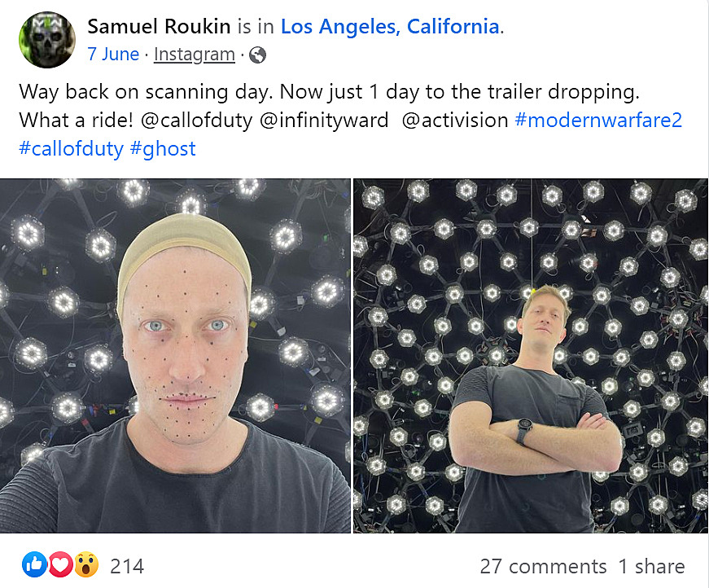
Task: Open the right arms-crossed photo
Action: point(531,356)
